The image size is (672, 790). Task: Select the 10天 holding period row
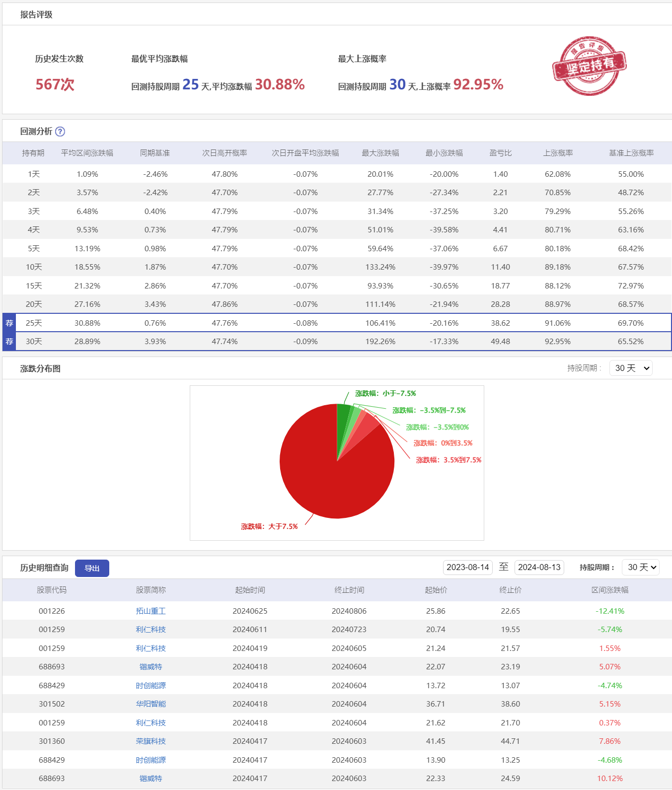(34, 267)
